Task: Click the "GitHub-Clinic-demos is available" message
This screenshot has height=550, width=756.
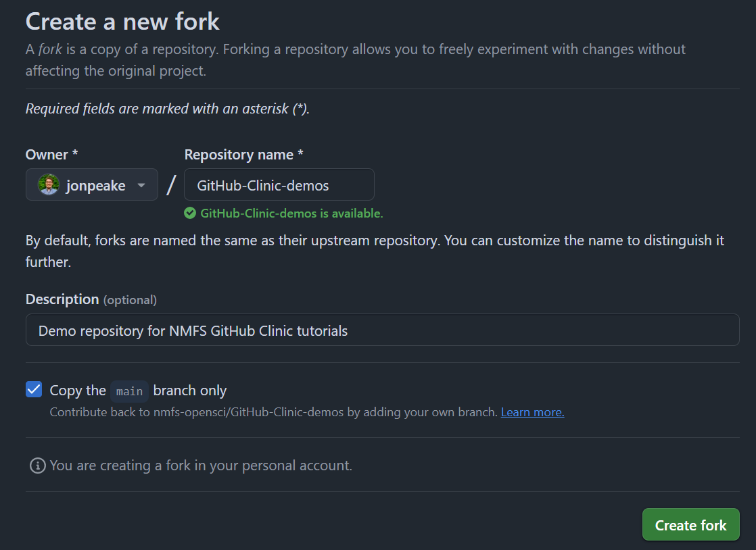Action: [x=291, y=214]
